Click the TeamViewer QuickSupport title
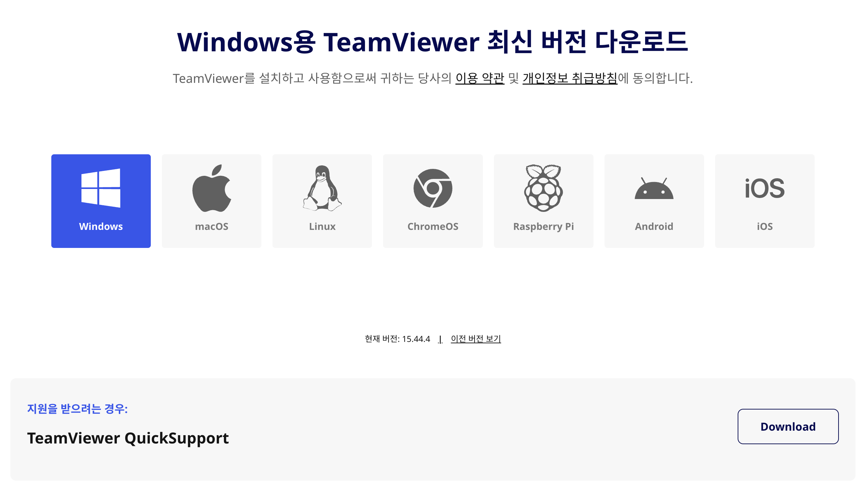This screenshot has height=491, width=868. 128,438
